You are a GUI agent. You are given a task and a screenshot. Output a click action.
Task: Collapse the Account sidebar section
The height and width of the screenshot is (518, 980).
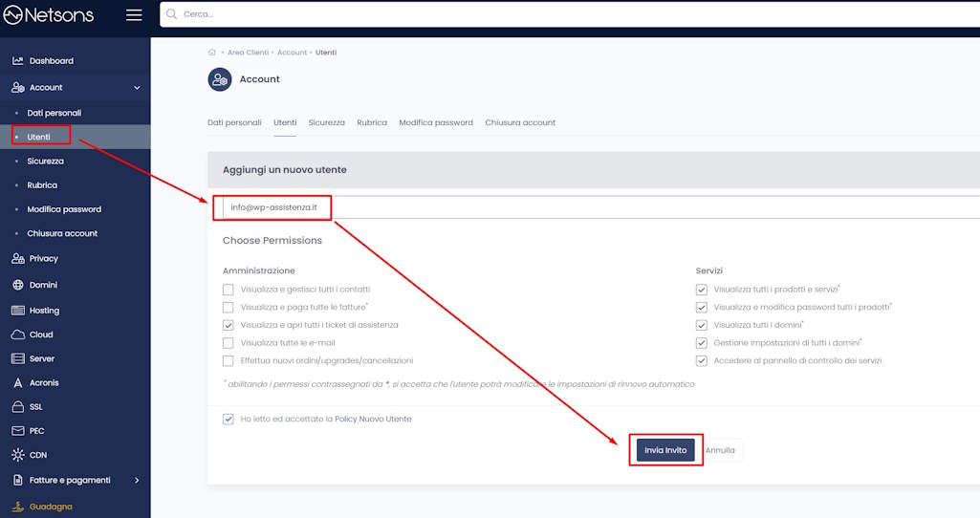click(137, 88)
